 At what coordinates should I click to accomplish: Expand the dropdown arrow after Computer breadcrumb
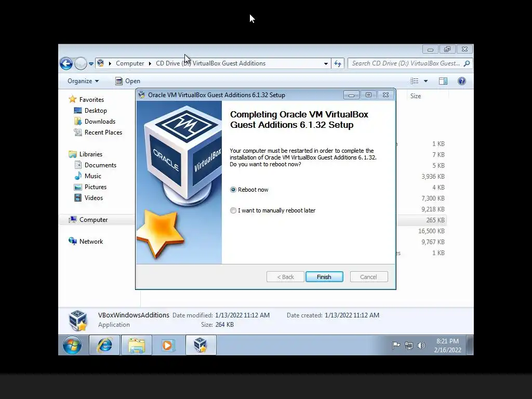(150, 63)
